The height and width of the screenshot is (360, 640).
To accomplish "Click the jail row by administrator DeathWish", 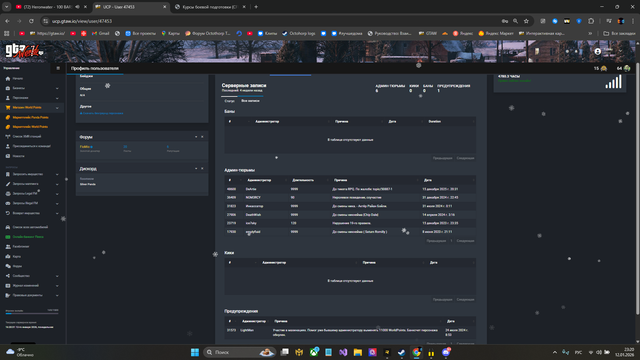I will coord(350,215).
